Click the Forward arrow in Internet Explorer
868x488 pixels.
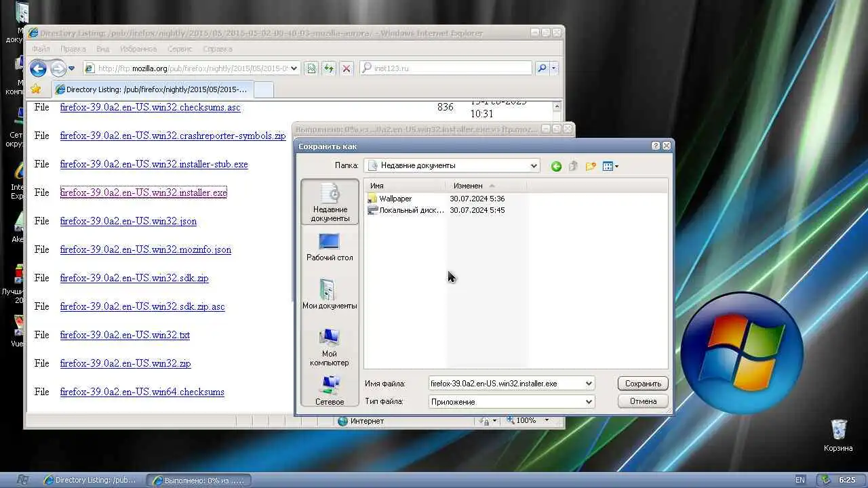click(x=58, y=68)
